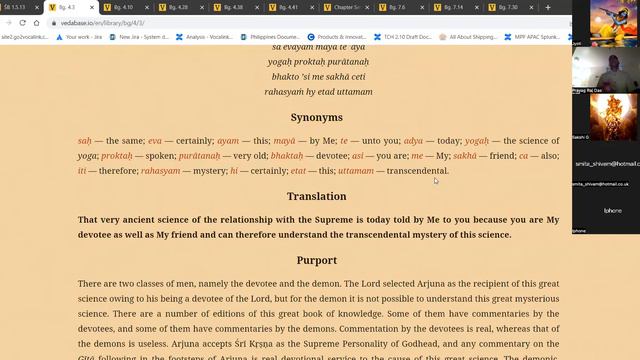Click the synonym link 'adya'
This screenshot has height=360, width=640.
click(413, 141)
